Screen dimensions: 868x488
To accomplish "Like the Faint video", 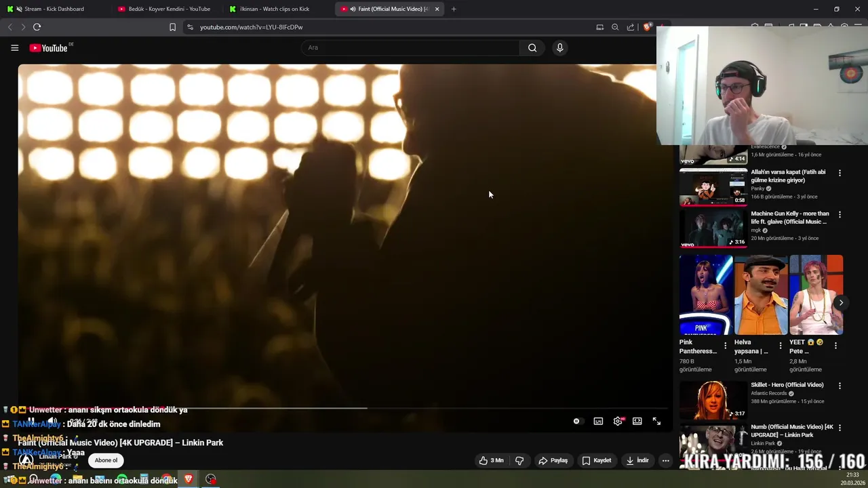I will pos(491,460).
